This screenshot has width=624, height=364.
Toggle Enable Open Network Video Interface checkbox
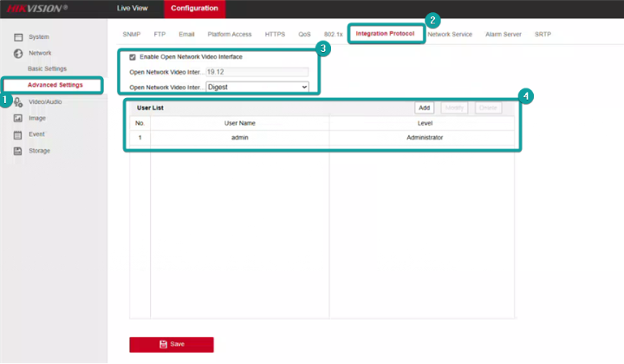pos(133,56)
